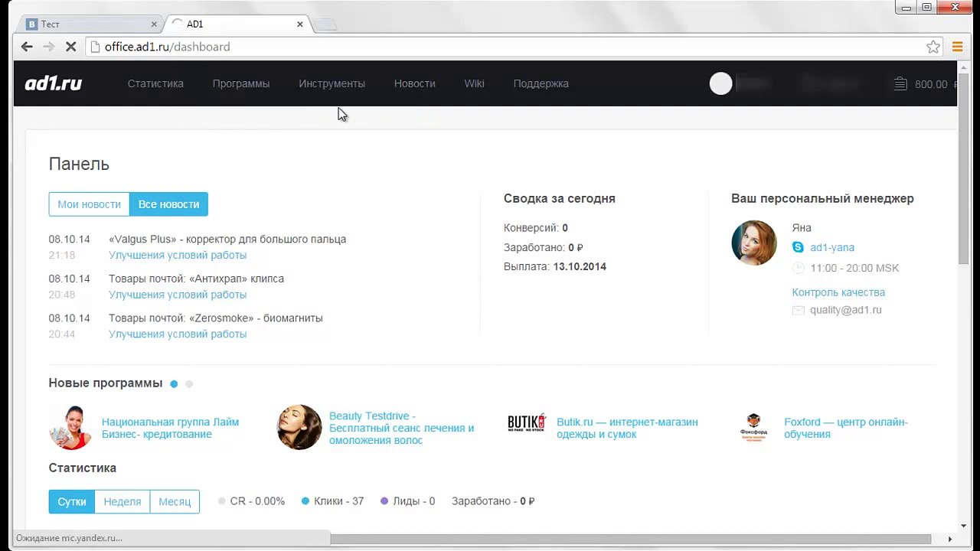The height and width of the screenshot is (551, 980).
Task: Click the clock icon by working hours
Action: tap(798, 268)
